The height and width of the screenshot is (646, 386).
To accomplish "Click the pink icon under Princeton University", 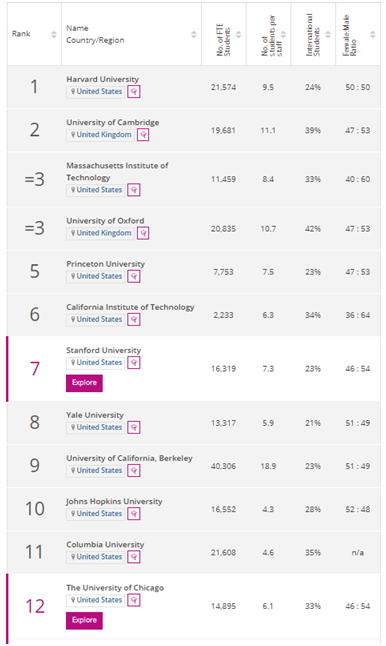I will (x=134, y=276).
